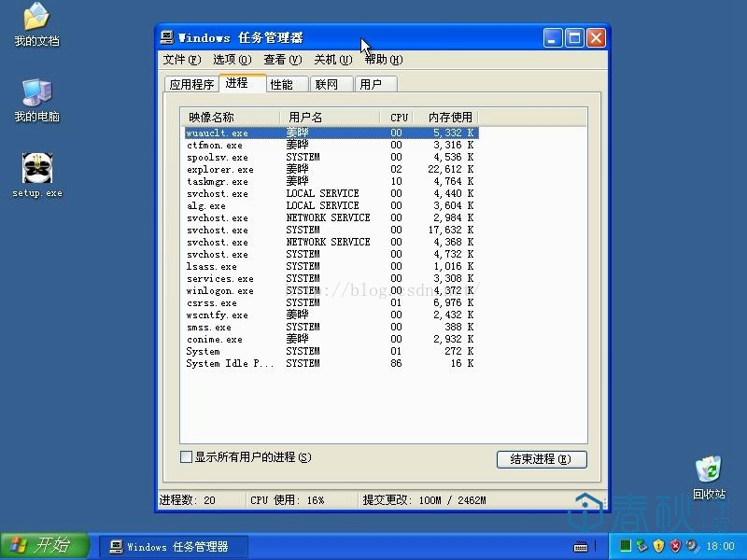Select the spoolsv.exe process row
Screen dimensions: 747x560
point(331,157)
